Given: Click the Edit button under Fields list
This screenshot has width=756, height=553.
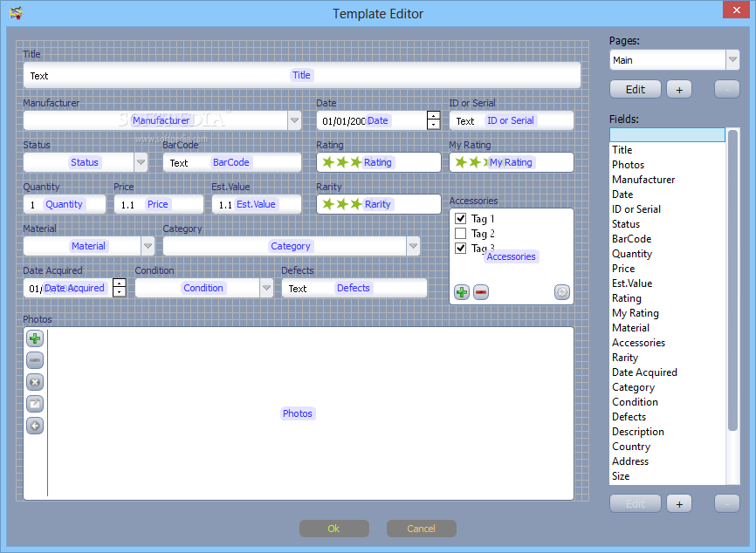Looking at the screenshot, I should 635,504.
